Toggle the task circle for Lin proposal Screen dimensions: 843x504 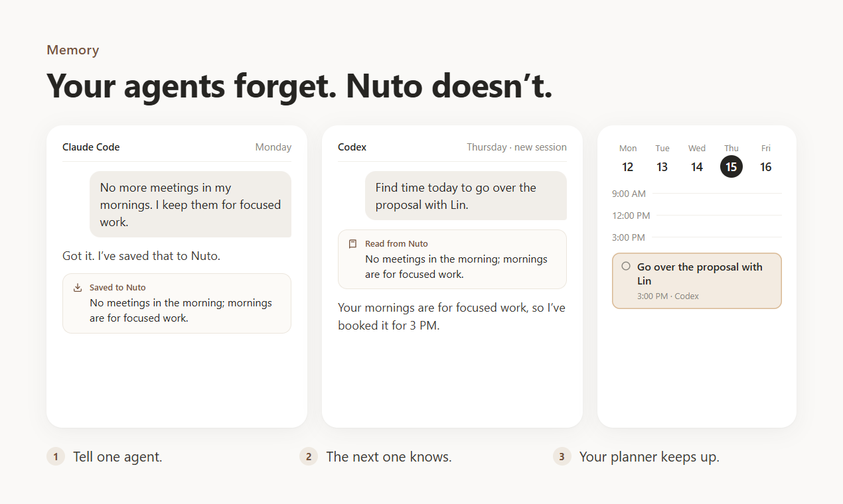click(626, 266)
